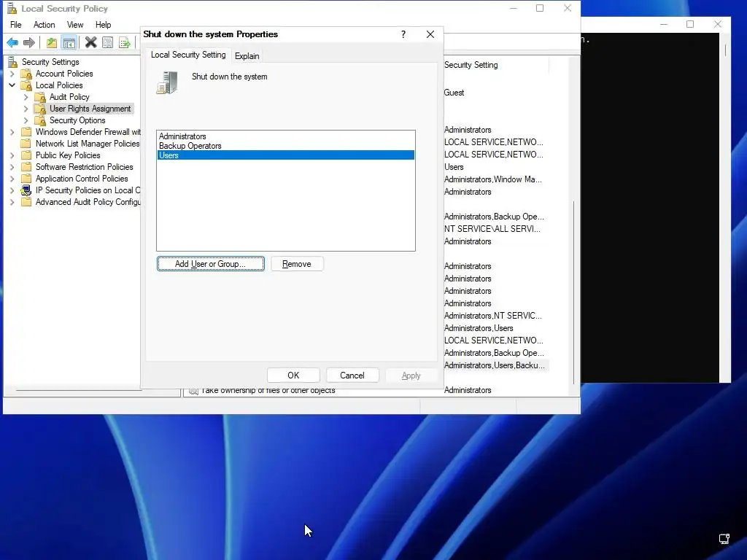Click the Security Settings root icon
Image resolution: width=747 pixels, height=560 pixels.
[x=13, y=62]
